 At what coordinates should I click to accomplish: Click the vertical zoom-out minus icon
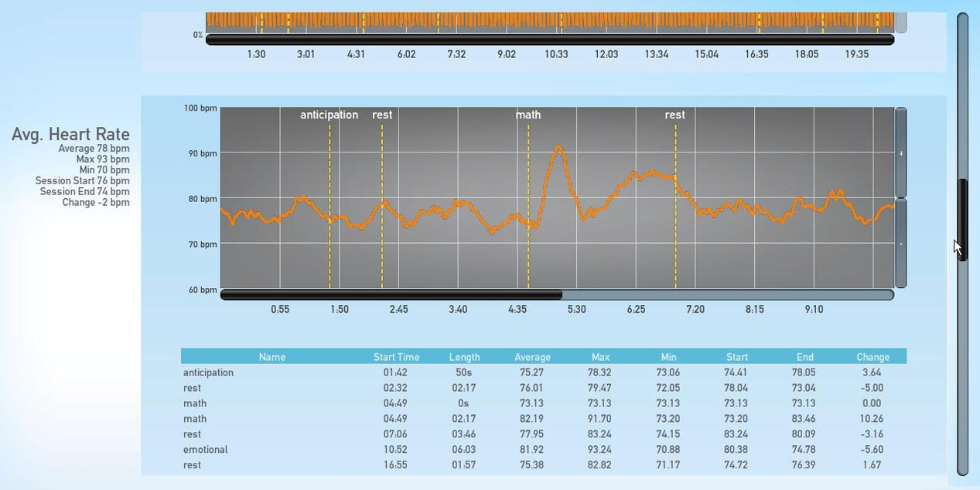900,245
